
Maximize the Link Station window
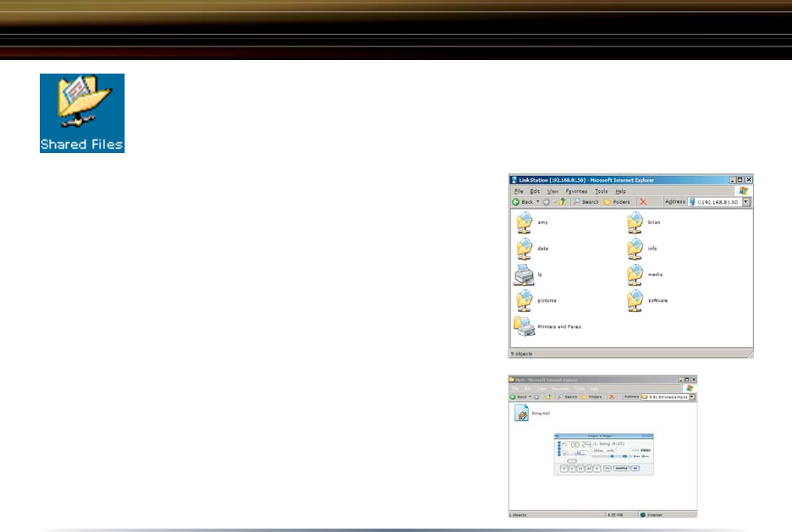(740, 179)
